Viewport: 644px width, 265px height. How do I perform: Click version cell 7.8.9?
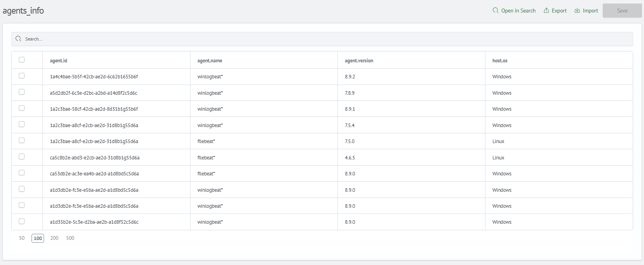click(349, 93)
